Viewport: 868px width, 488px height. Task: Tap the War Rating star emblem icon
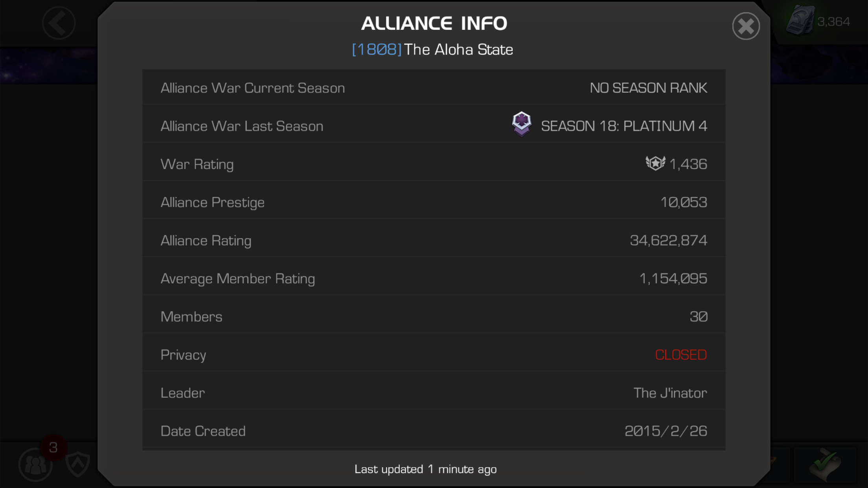click(655, 163)
